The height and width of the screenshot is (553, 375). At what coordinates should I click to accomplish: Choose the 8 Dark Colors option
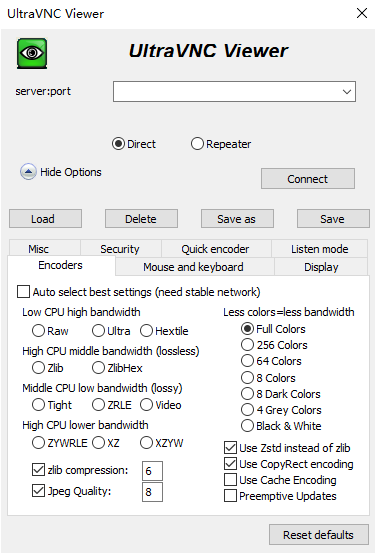247,394
